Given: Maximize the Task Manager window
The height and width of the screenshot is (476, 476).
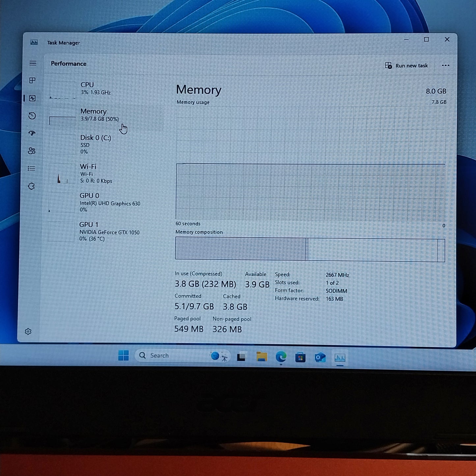Looking at the screenshot, I should (x=426, y=40).
